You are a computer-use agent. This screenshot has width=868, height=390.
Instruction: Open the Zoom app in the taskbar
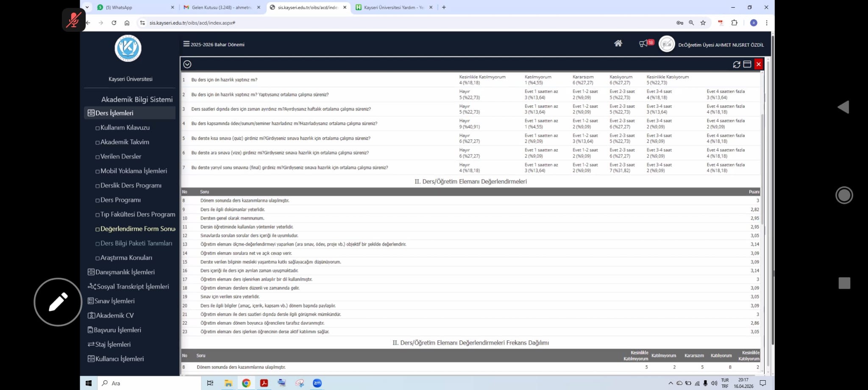click(317, 383)
